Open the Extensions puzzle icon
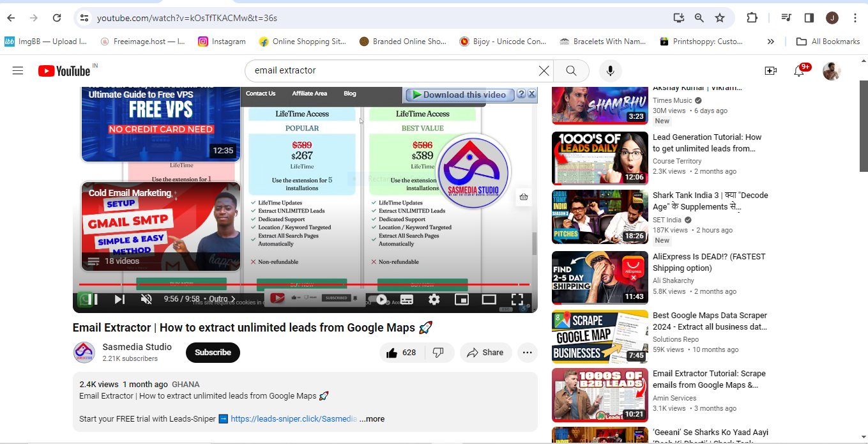Screen dimensions: 868x444 point(752,18)
